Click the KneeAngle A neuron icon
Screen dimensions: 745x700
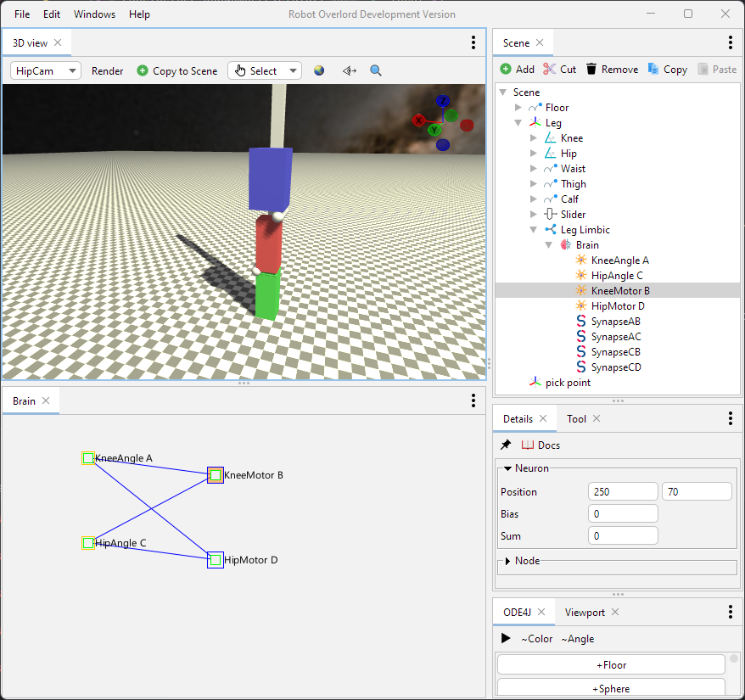(x=580, y=260)
